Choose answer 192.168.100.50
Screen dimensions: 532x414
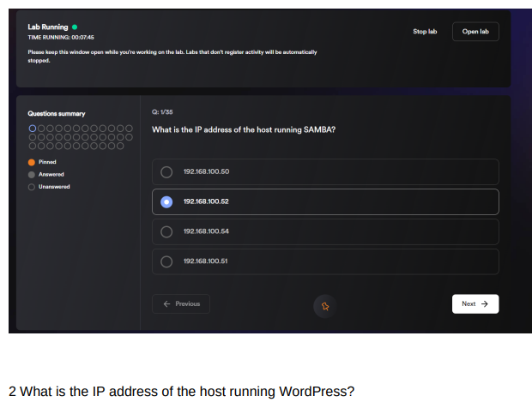point(166,171)
